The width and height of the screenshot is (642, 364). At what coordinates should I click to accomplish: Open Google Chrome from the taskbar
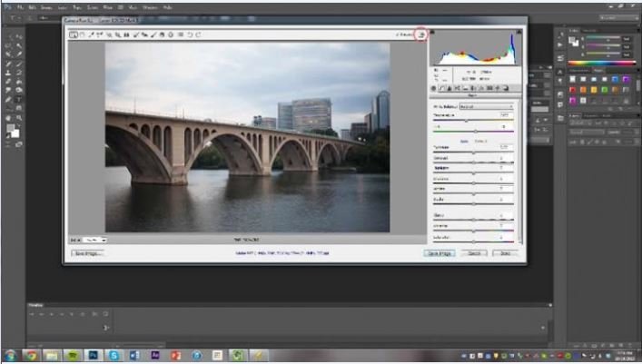click(x=31, y=356)
